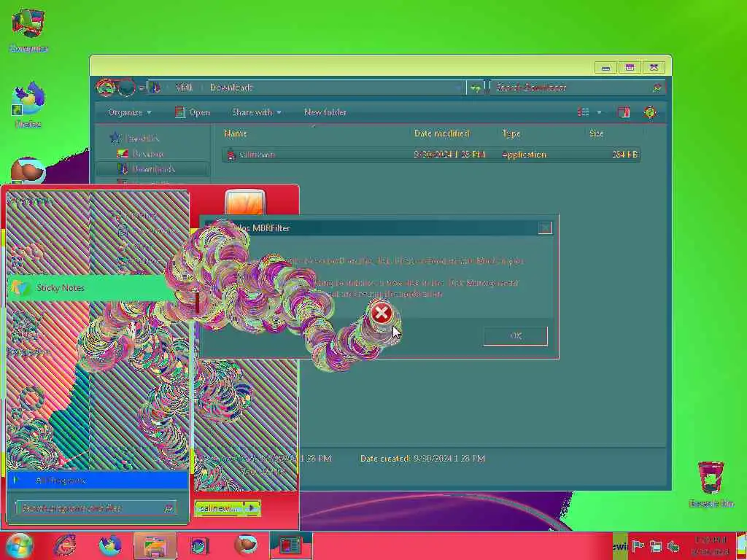Image resolution: width=747 pixels, height=560 pixels.
Task: Launch Internet Explorer from the taskbar
Action: 65,545
